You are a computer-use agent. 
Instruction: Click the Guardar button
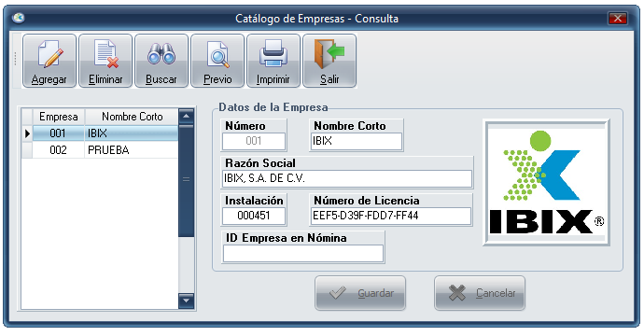(x=360, y=293)
